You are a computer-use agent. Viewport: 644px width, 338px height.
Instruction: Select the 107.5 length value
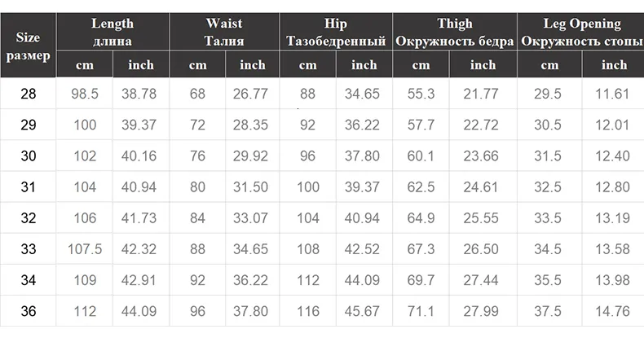click(x=85, y=249)
